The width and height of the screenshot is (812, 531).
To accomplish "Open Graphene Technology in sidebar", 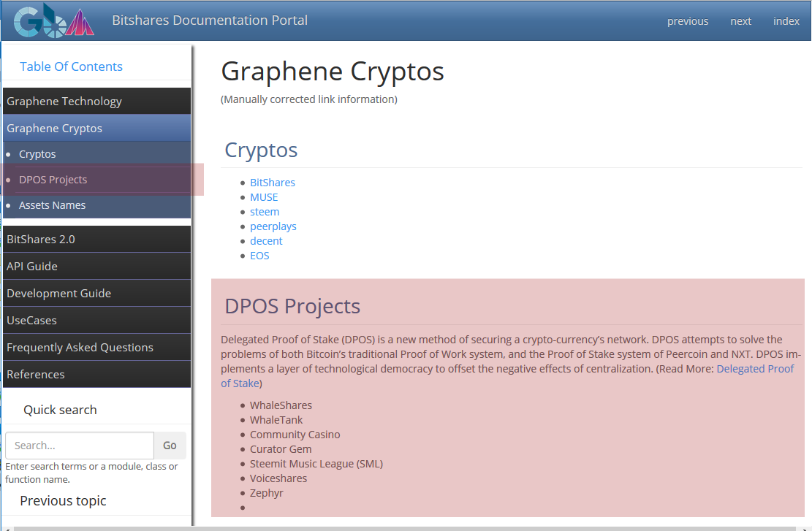I will 96,101.
